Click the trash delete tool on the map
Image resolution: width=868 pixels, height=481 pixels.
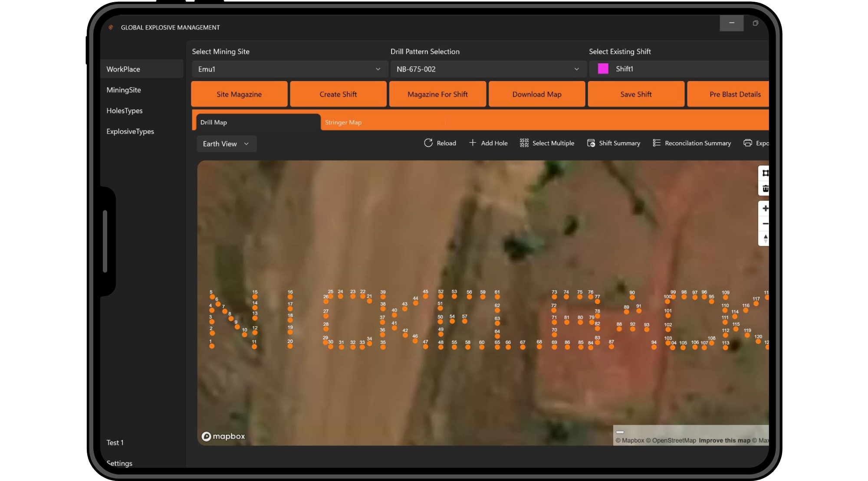coord(765,189)
